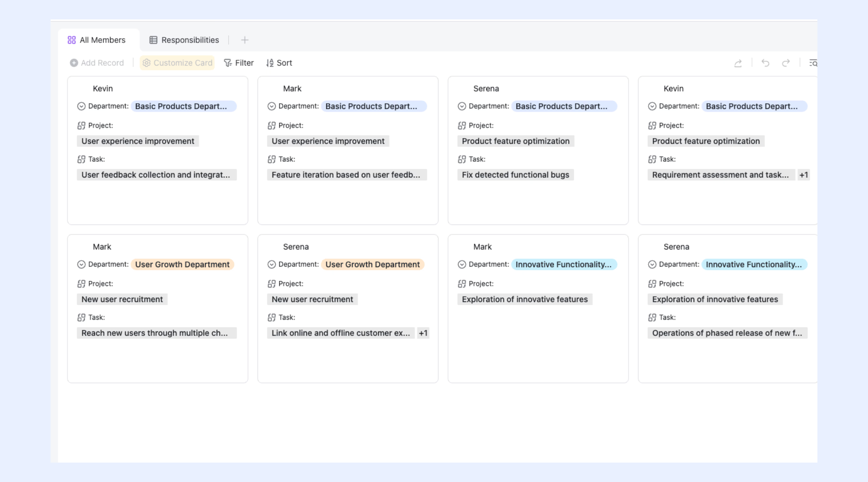Open Exploration of innovative features on Serena's card
The height and width of the screenshot is (482, 868).
point(715,300)
